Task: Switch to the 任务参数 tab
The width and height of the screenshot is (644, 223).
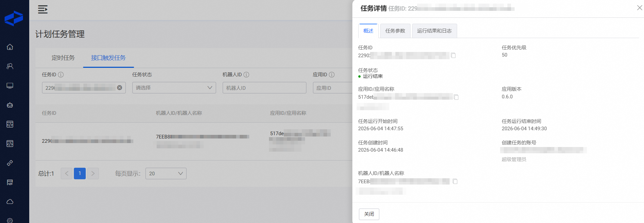Action: click(395, 31)
